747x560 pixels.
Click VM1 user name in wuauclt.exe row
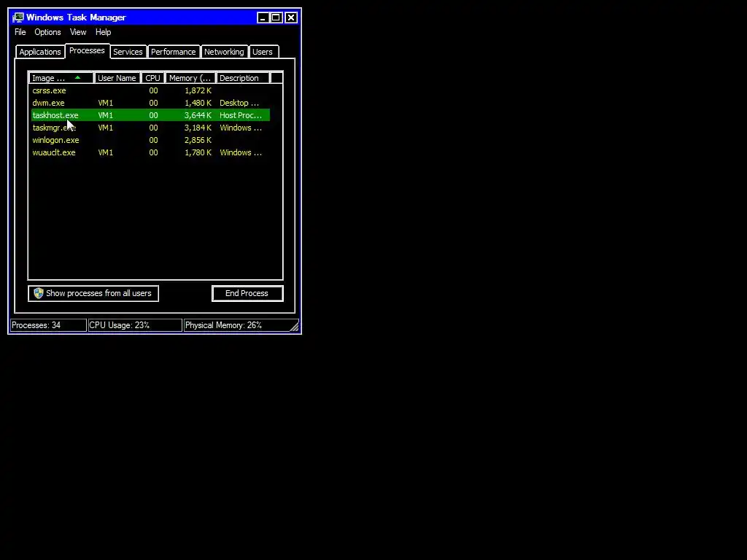(106, 152)
